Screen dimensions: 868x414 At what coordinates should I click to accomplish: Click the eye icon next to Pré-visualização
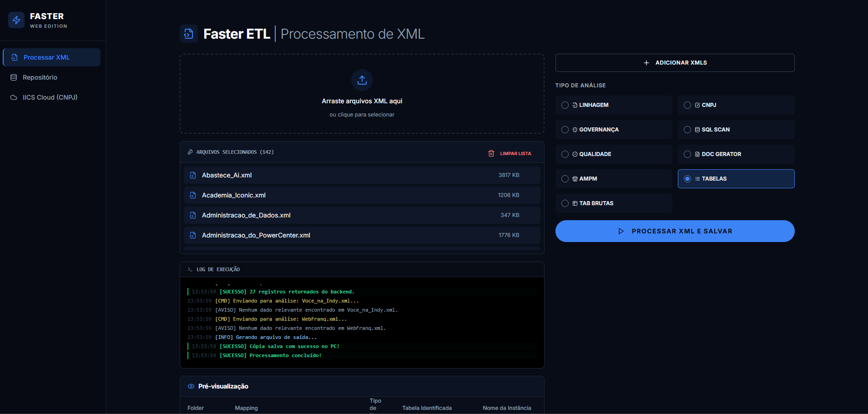click(191, 386)
